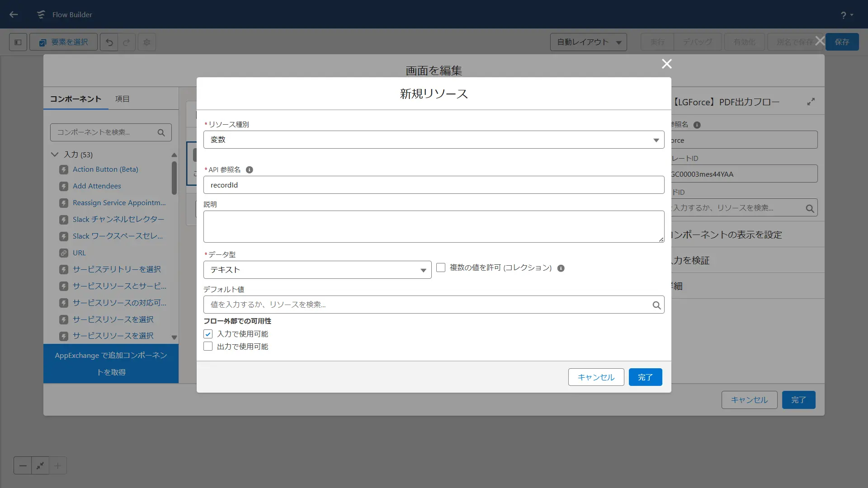The image size is (868, 488).
Task: Click 完了 in the 新規リソース dialog
Action: click(x=645, y=377)
